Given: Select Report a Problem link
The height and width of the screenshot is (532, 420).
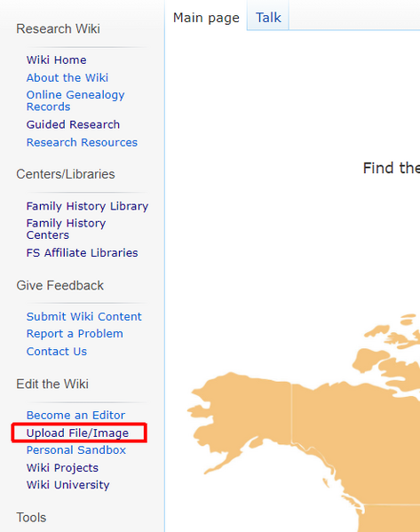Looking at the screenshot, I should (x=75, y=334).
